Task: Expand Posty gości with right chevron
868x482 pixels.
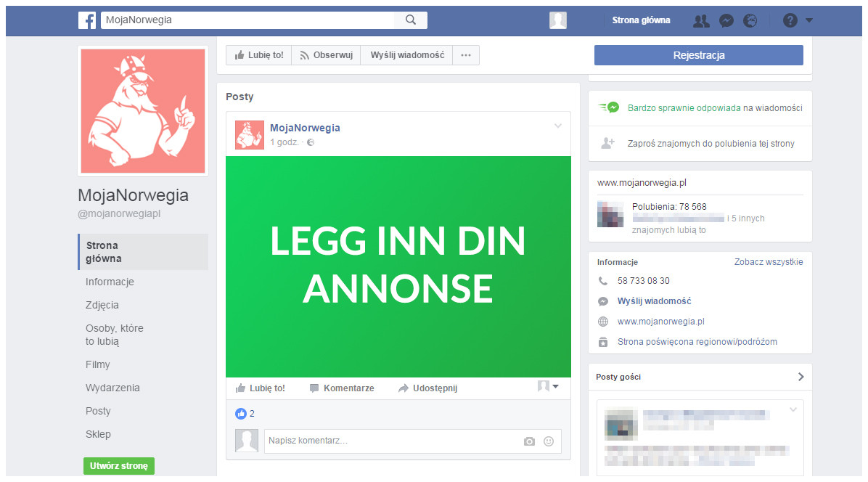Action: pyautogui.click(x=801, y=377)
